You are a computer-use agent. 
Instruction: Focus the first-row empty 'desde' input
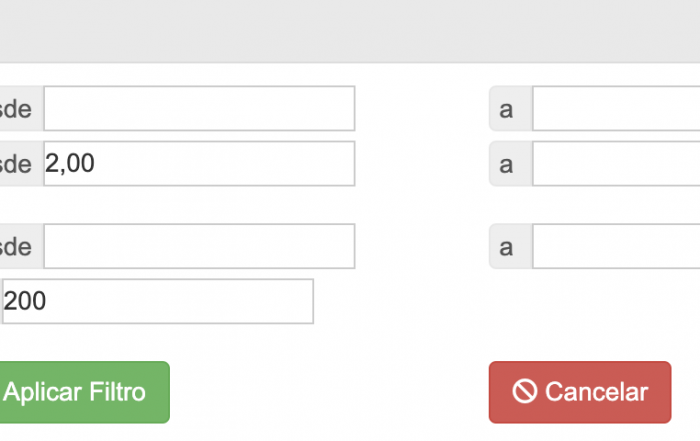[x=199, y=108]
